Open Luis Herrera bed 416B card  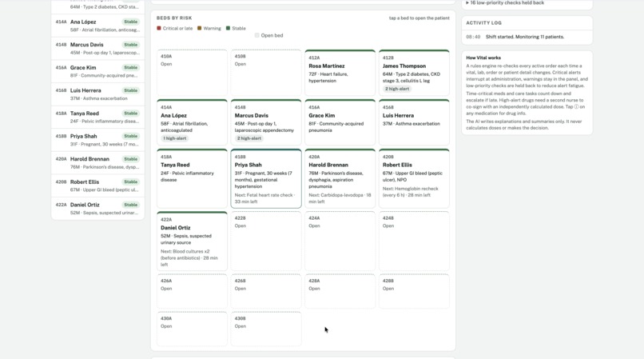tap(414, 122)
